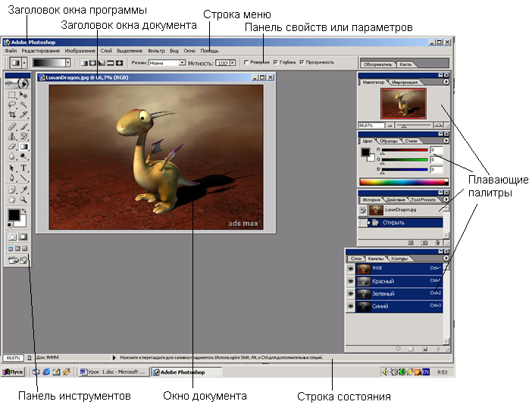Select the Line tool
532x411 pixels.
coord(23,178)
